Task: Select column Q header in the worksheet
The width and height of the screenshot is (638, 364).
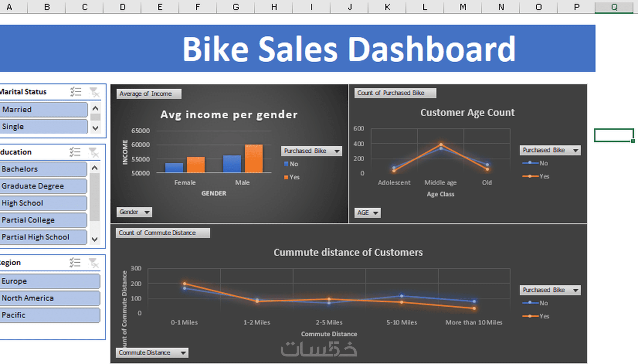Action: 613,7
